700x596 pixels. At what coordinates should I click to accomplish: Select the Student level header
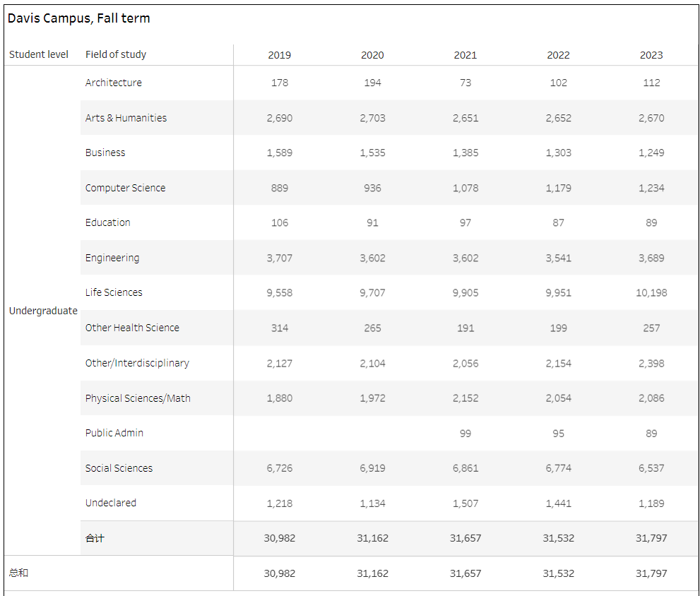tap(38, 54)
